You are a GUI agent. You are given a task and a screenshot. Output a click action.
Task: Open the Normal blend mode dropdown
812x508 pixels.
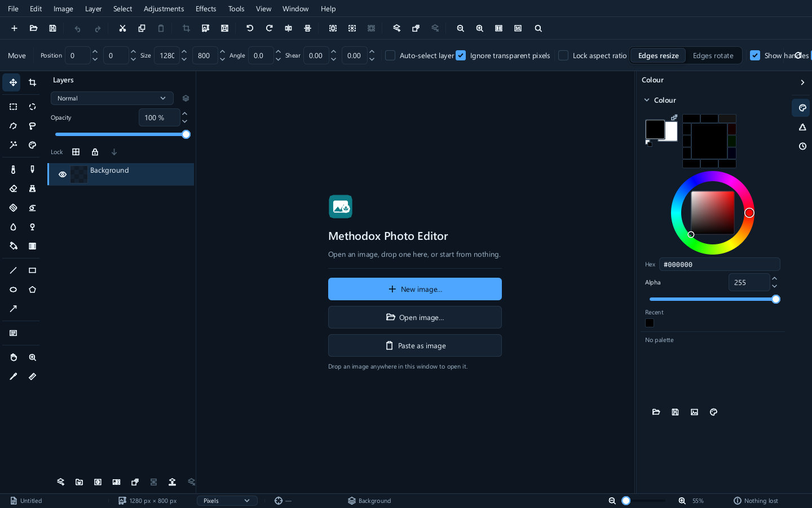[x=112, y=98]
